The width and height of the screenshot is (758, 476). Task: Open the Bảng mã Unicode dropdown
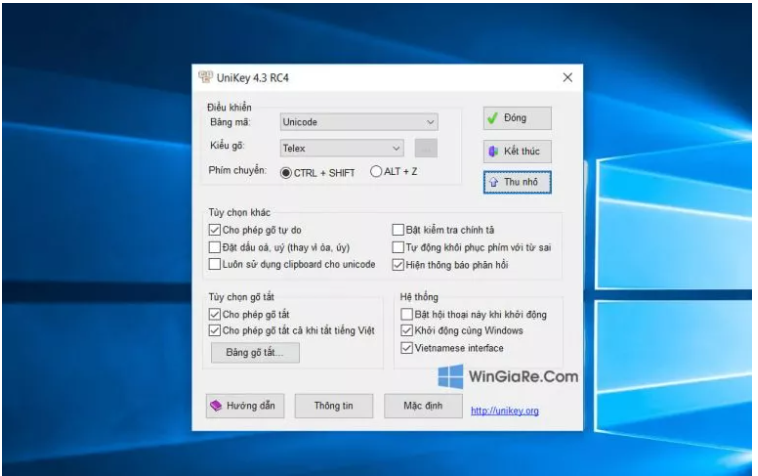tap(359, 122)
